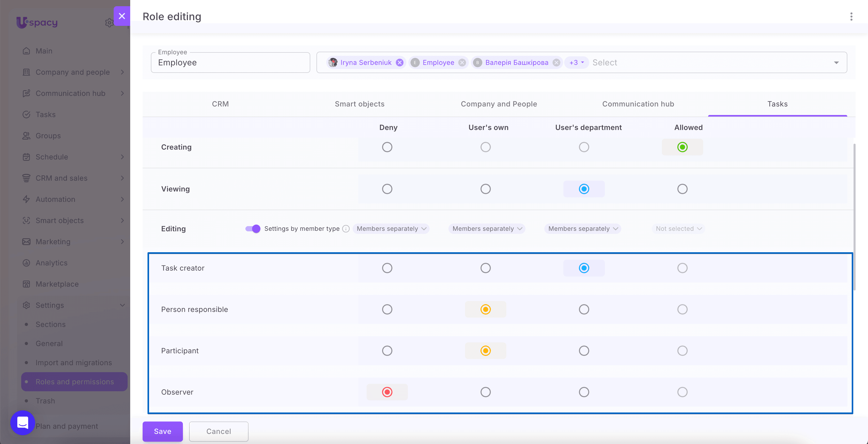The height and width of the screenshot is (444, 868).
Task: Open User's own Members separately dropdown
Action: [487, 228]
